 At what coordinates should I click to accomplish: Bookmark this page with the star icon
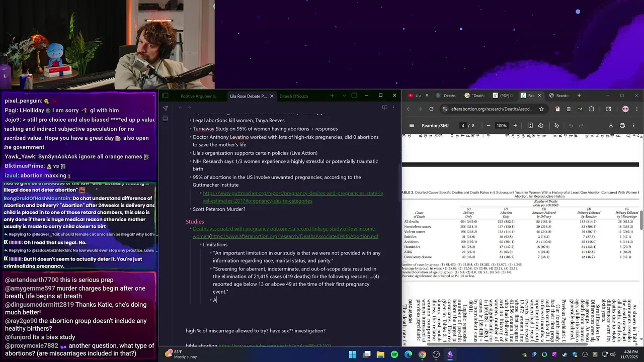click(x=541, y=109)
